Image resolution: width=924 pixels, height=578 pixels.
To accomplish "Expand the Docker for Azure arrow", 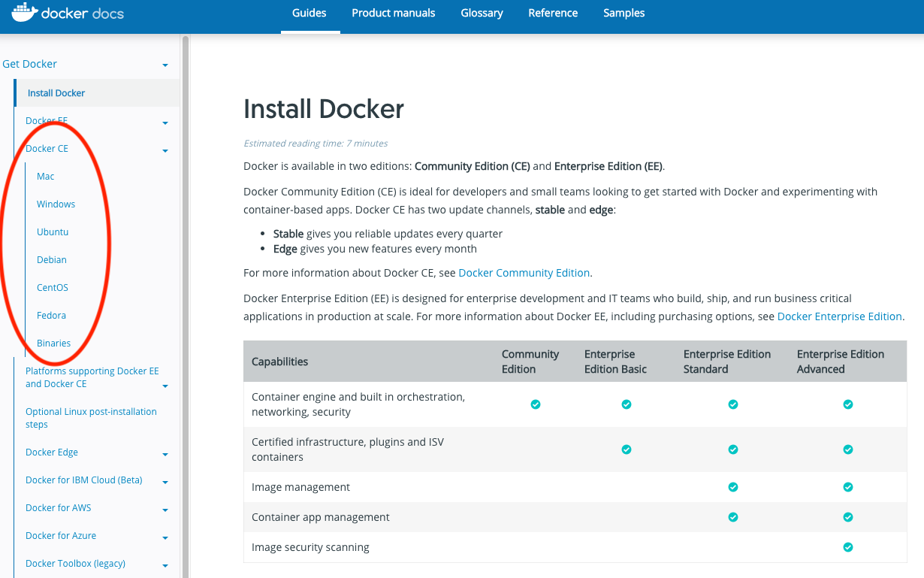I will click(165, 538).
